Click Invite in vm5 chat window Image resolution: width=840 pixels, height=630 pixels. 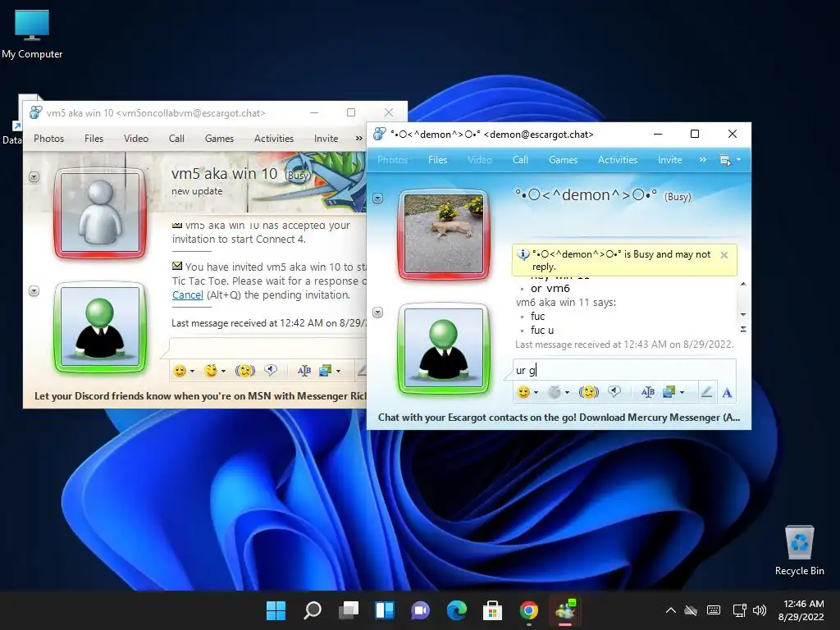326,138
